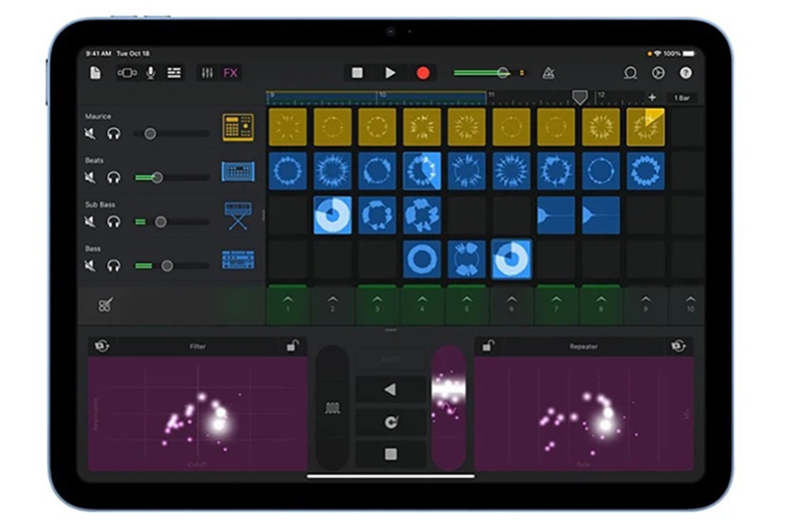Viewport: 799px width, 532px height.
Task: Mute the Sub Bass track
Action: click(90, 222)
